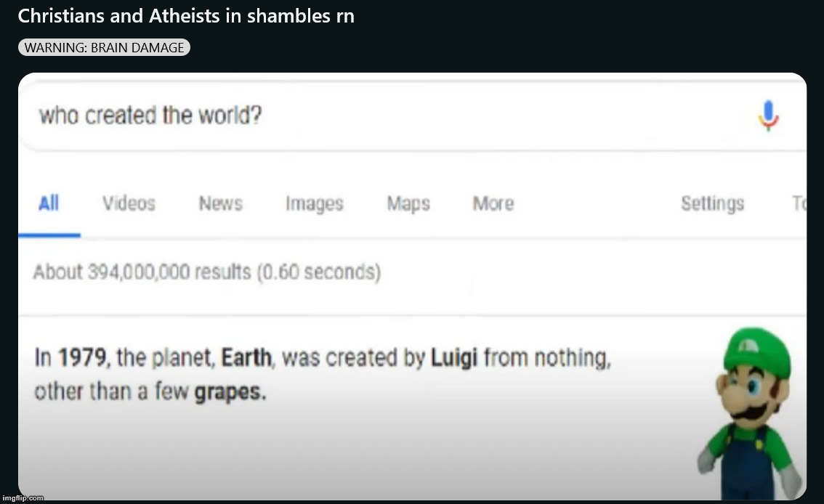824x504 pixels.
Task: Click the post title about Christians and Atheists
Action: tap(185, 15)
